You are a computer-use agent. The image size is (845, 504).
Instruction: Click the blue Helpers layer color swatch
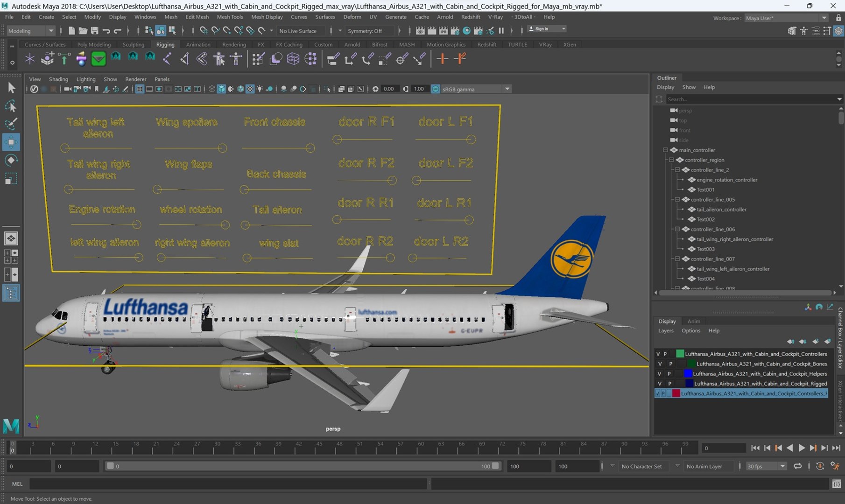688,373
